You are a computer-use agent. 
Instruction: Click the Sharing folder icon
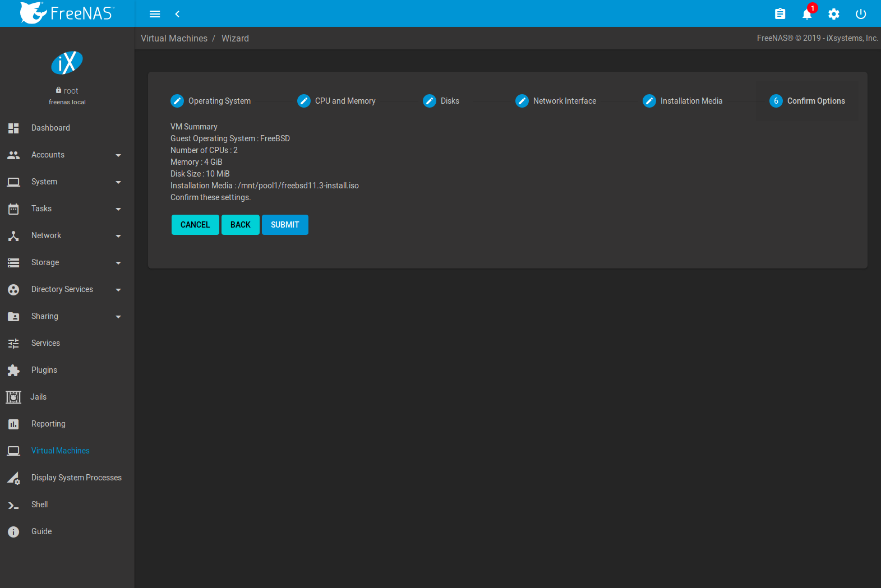13,316
